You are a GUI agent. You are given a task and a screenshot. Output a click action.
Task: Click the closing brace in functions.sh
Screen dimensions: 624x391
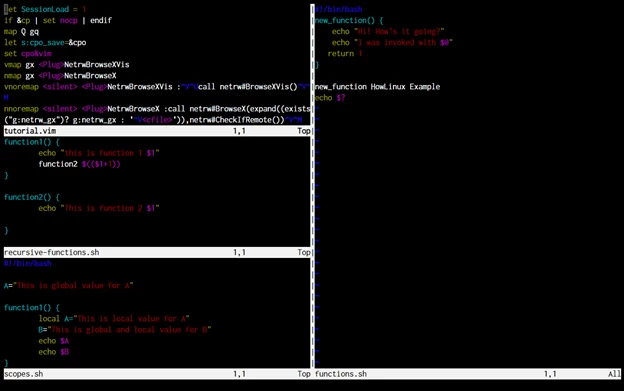[x=317, y=64]
